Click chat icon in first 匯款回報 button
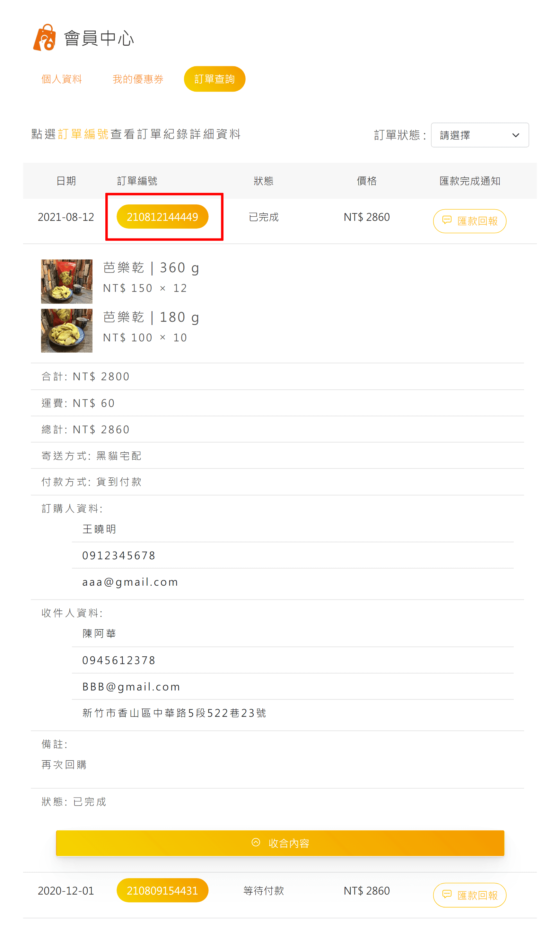This screenshot has width=560, height=928. pyautogui.click(x=446, y=220)
